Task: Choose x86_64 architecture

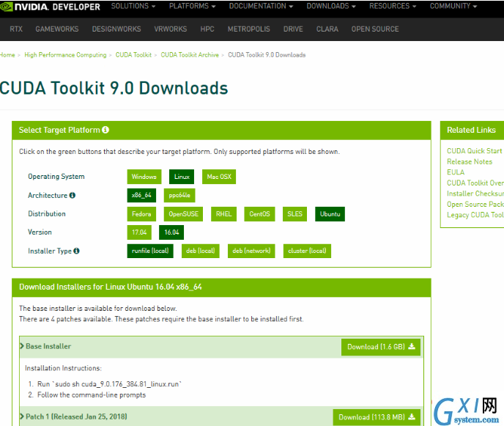Action: coord(141,195)
